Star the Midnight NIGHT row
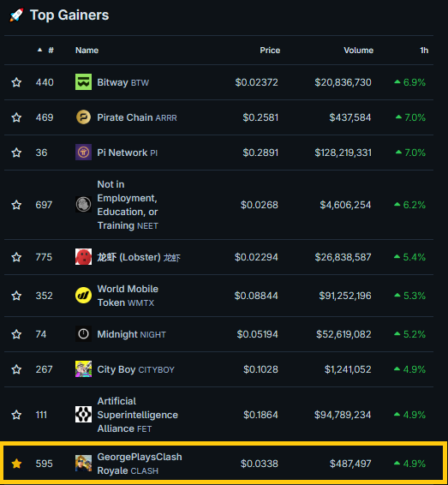 (x=16, y=334)
